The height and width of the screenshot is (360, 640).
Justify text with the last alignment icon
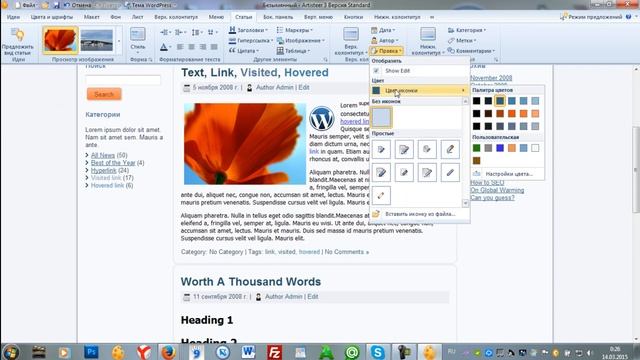coord(214,47)
